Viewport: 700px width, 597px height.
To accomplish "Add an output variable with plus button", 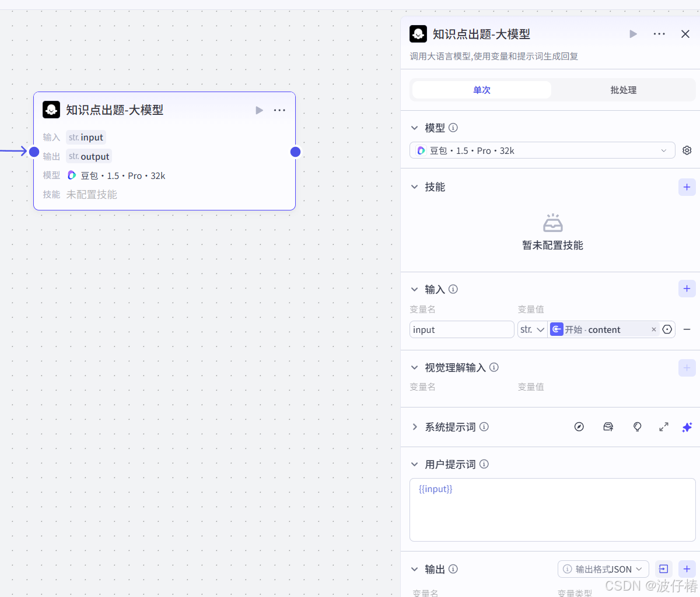I will pos(687,569).
